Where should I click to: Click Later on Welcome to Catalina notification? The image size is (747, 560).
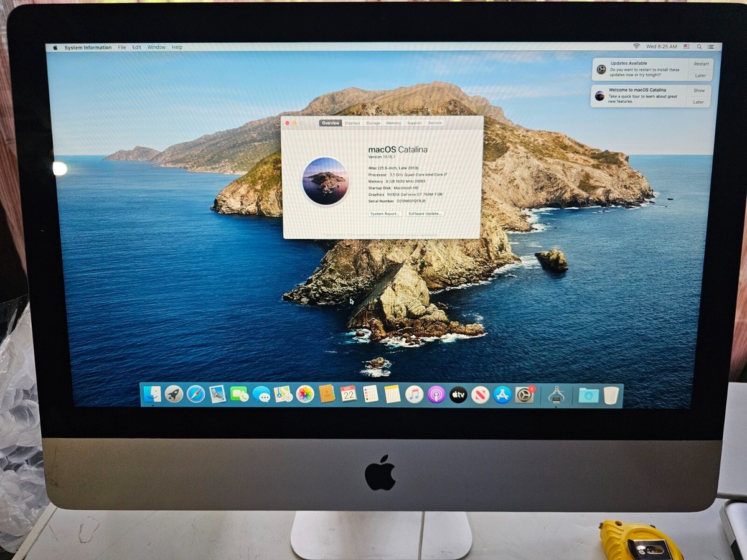699,102
